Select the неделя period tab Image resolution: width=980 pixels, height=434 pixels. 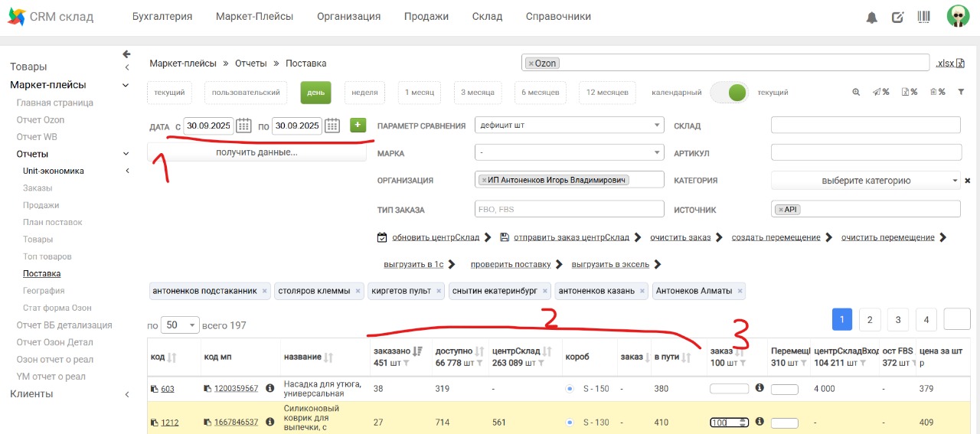(364, 93)
